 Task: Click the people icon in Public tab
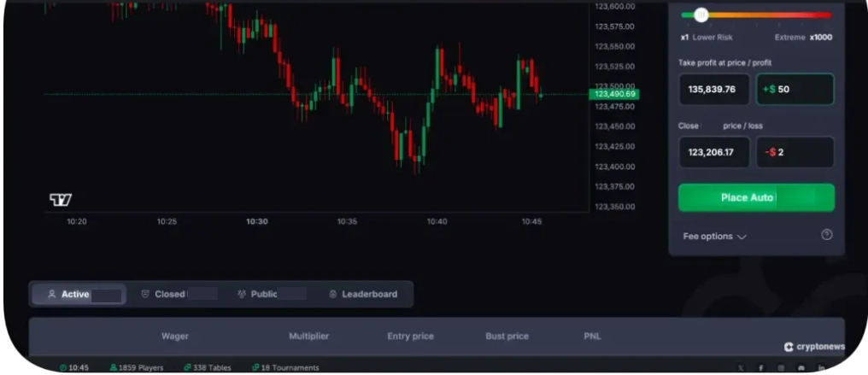click(242, 294)
